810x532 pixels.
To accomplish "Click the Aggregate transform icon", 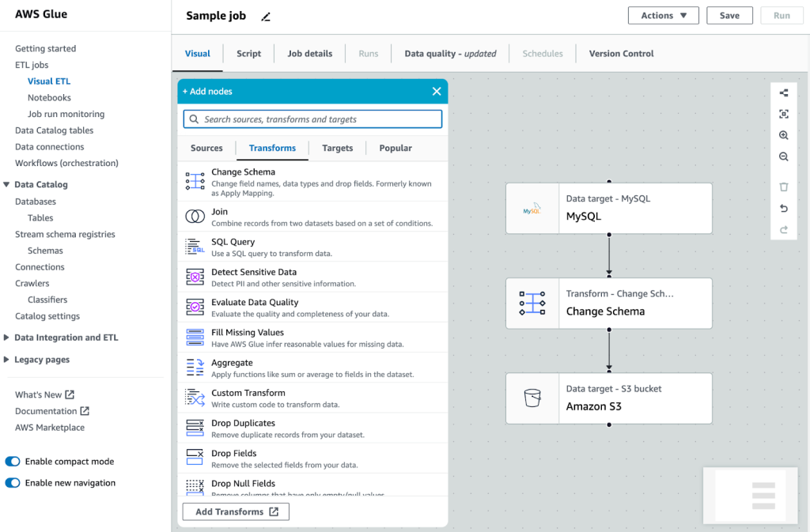I will point(195,368).
